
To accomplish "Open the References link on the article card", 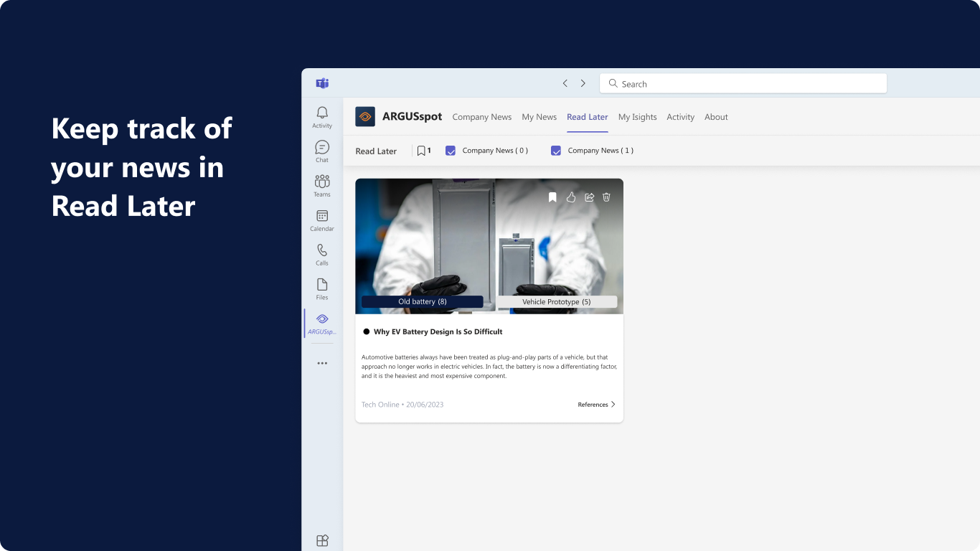I will coord(593,405).
